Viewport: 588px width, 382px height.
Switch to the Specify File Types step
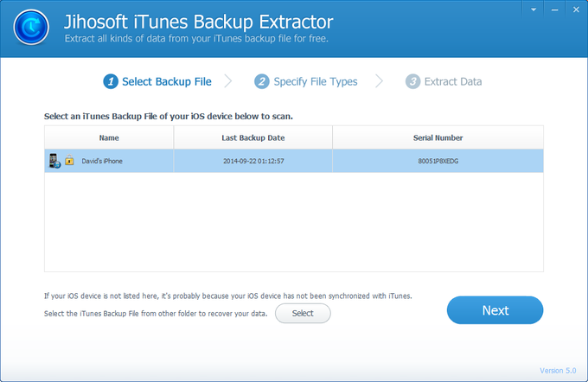click(315, 81)
